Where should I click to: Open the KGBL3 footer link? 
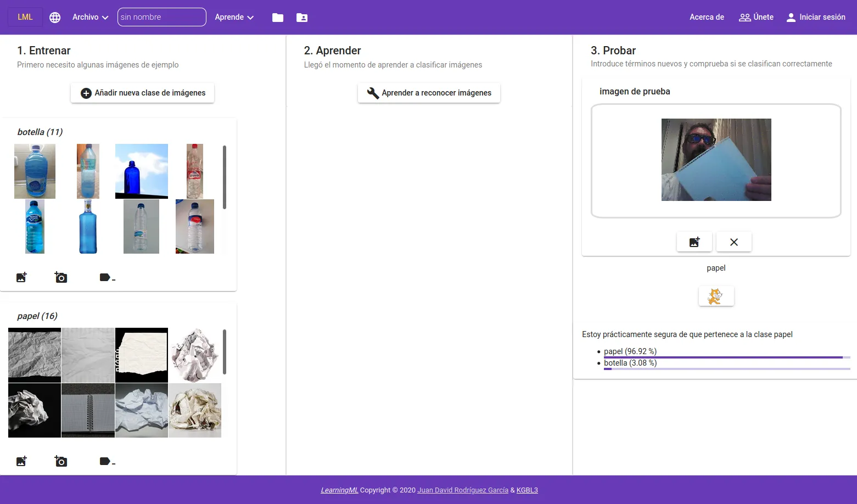(x=527, y=490)
